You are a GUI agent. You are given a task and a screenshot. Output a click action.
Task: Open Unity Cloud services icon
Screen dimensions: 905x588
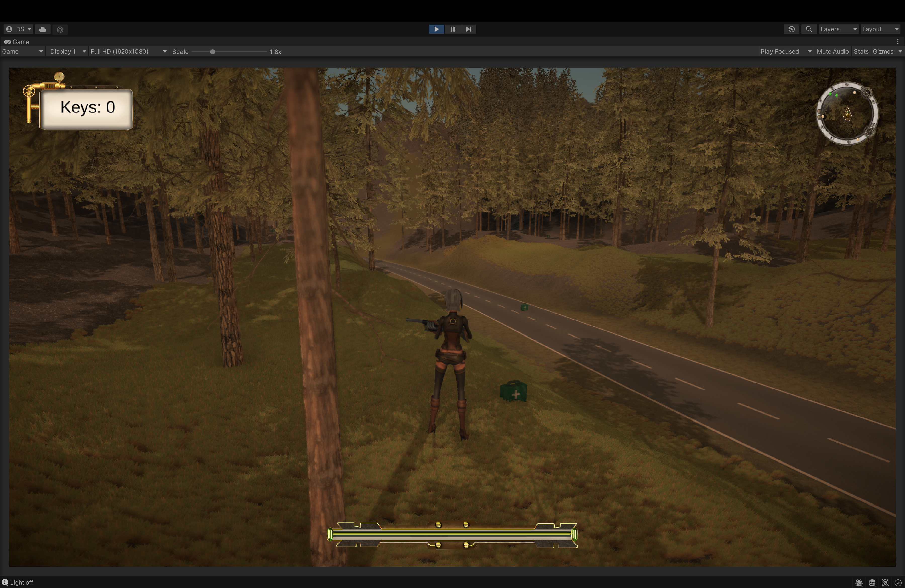(42, 29)
